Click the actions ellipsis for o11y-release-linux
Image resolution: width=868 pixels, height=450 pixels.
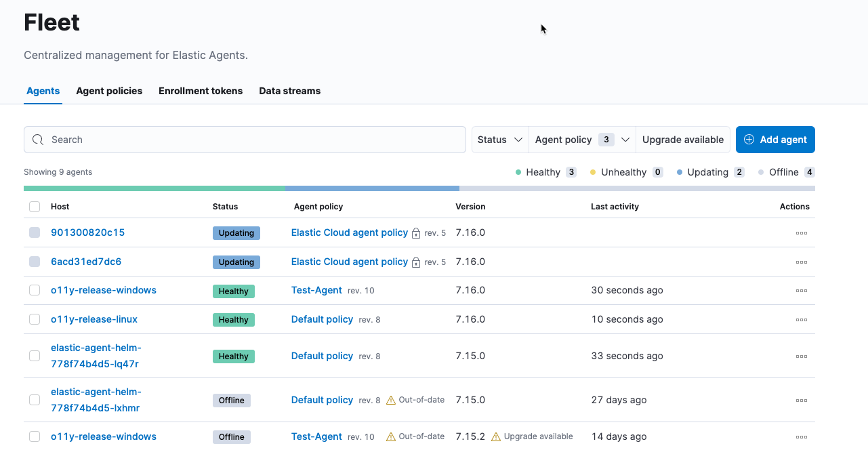[x=802, y=319]
